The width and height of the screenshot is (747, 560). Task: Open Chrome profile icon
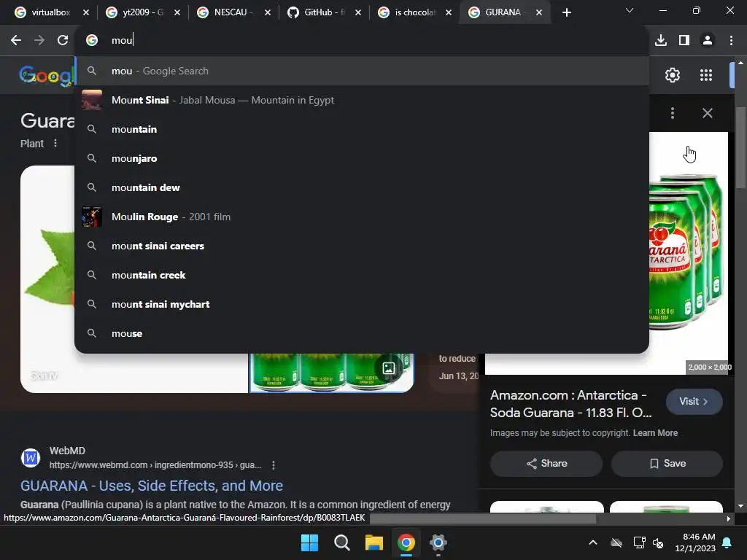[x=708, y=40]
